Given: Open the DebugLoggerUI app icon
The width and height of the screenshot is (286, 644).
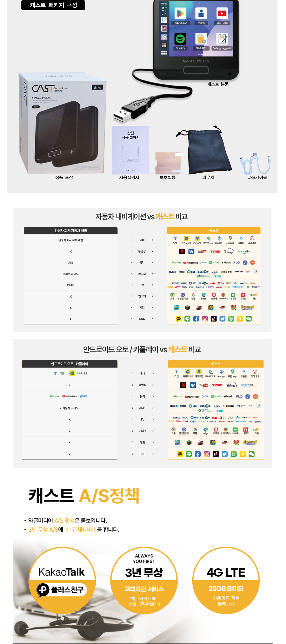Looking at the screenshot, I should pyautogui.click(x=222, y=40).
